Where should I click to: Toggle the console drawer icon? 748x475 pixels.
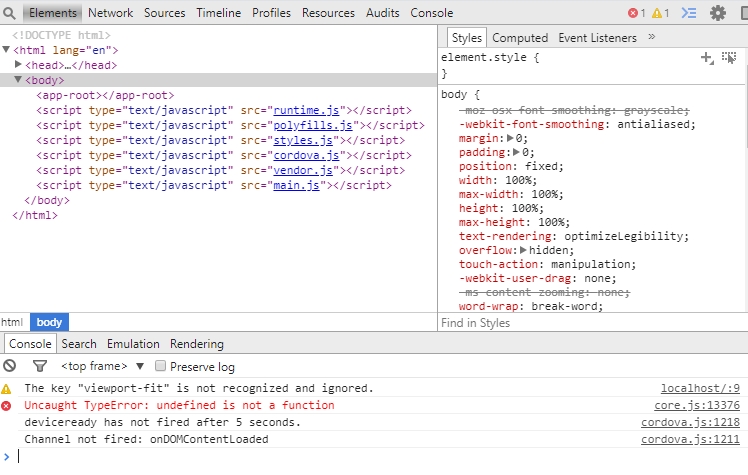[x=689, y=13]
